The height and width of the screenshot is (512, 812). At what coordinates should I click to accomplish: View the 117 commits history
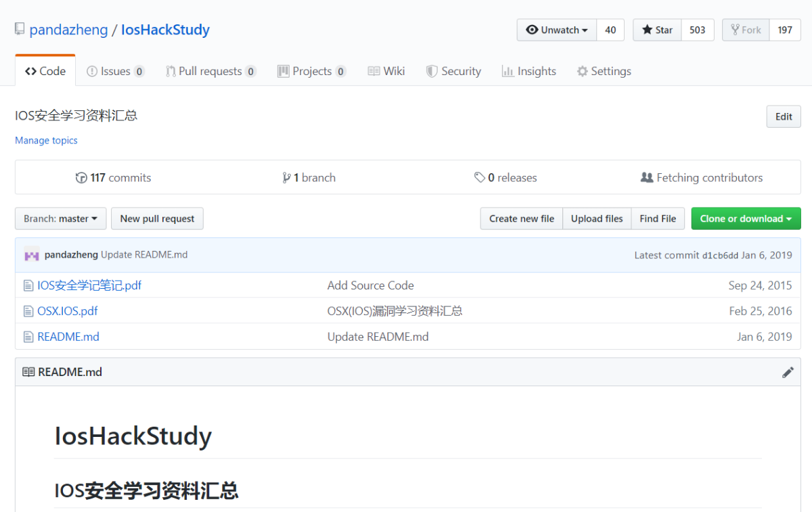point(113,178)
